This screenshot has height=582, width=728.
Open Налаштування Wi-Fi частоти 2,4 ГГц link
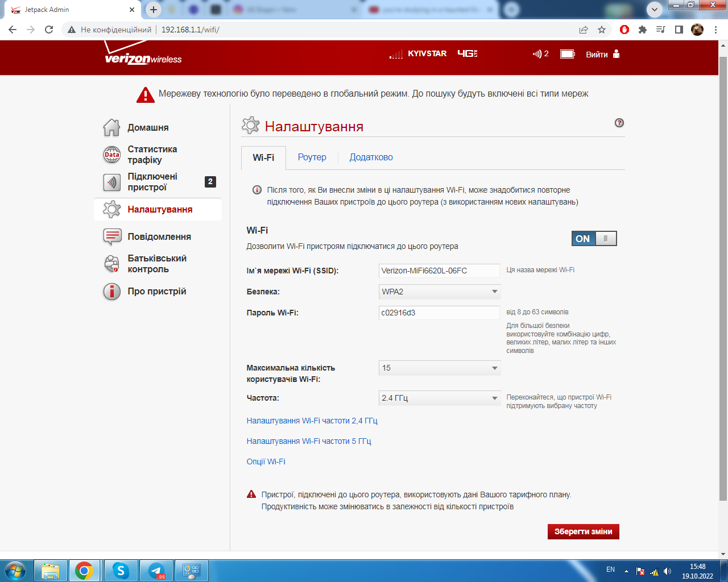(x=312, y=421)
